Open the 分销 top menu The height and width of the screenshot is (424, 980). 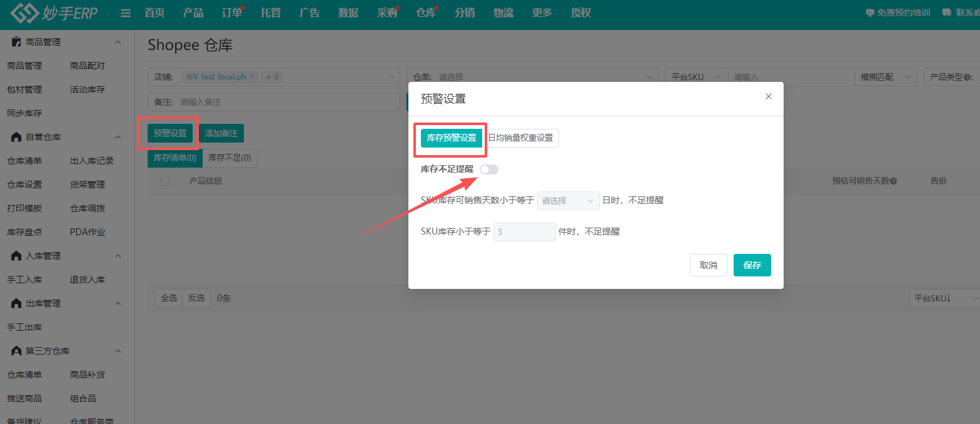click(464, 13)
